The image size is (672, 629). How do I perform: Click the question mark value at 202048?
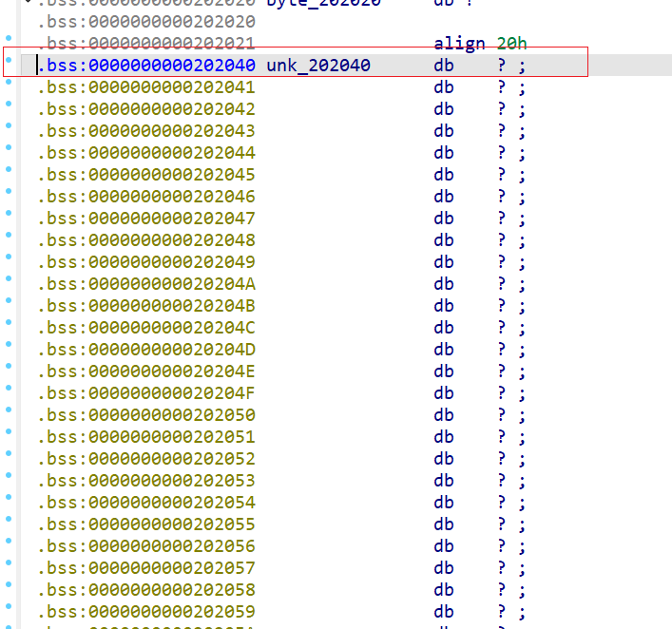tap(501, 240)
